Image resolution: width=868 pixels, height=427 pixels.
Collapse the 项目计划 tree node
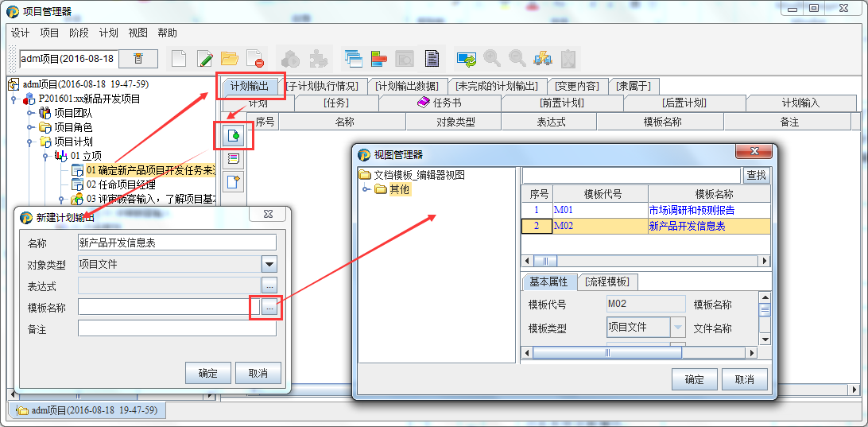31,142
